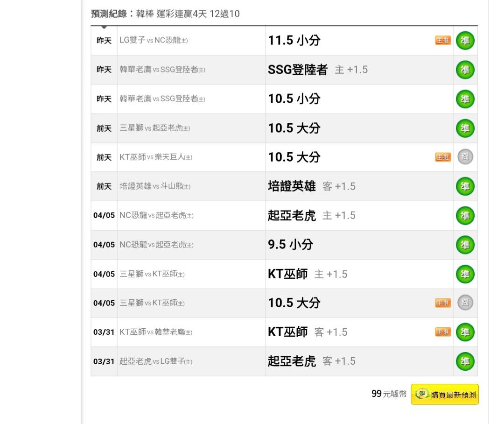The width and height of the screenshot is (504, 424).
Task: Click the 主推 badge in KT巫師 vs 樂天巨人 row
Action: 443,157
